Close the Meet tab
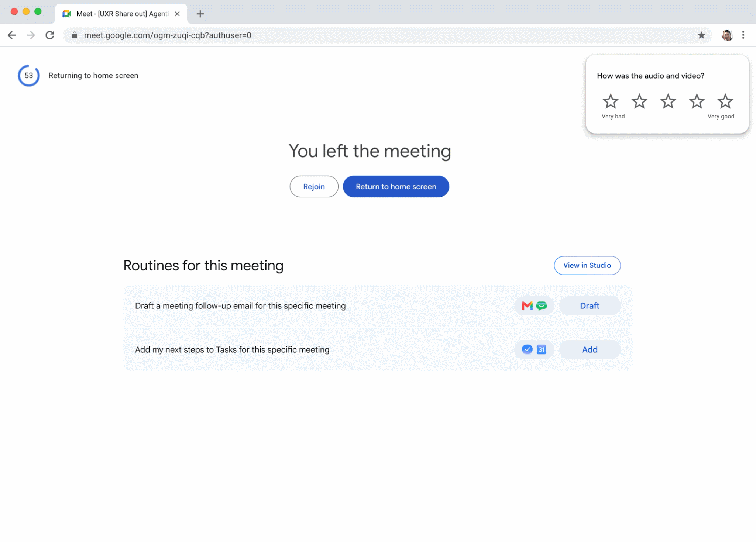756x542 pixels. pyautogui.click(x=177, y=14)
